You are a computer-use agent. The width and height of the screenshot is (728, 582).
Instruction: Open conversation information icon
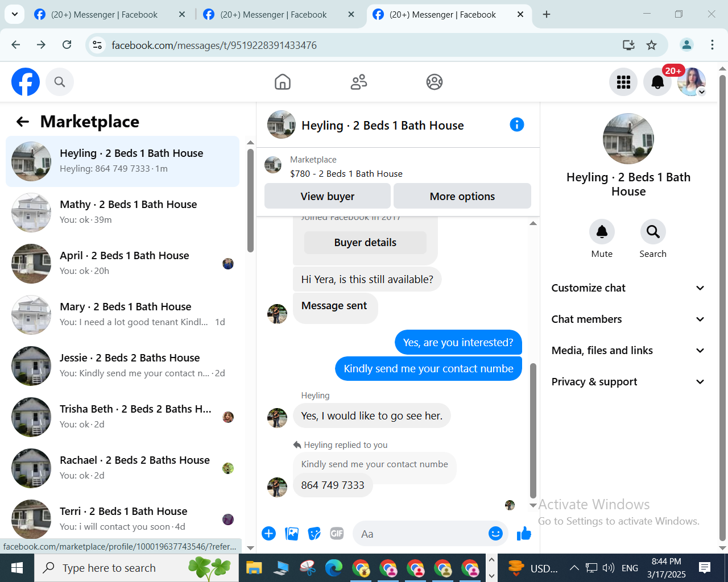pos(517,124)
